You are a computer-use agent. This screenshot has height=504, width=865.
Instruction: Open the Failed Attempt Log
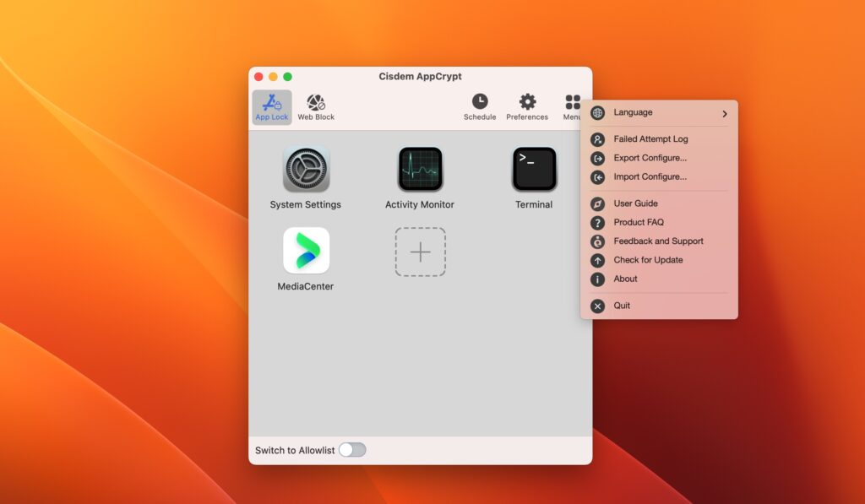coord(649,138)
